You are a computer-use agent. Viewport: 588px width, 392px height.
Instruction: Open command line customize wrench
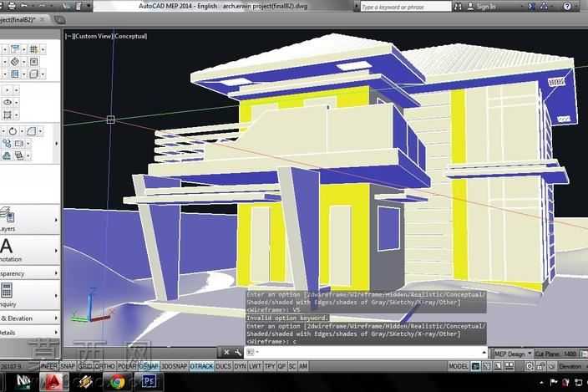238,352
